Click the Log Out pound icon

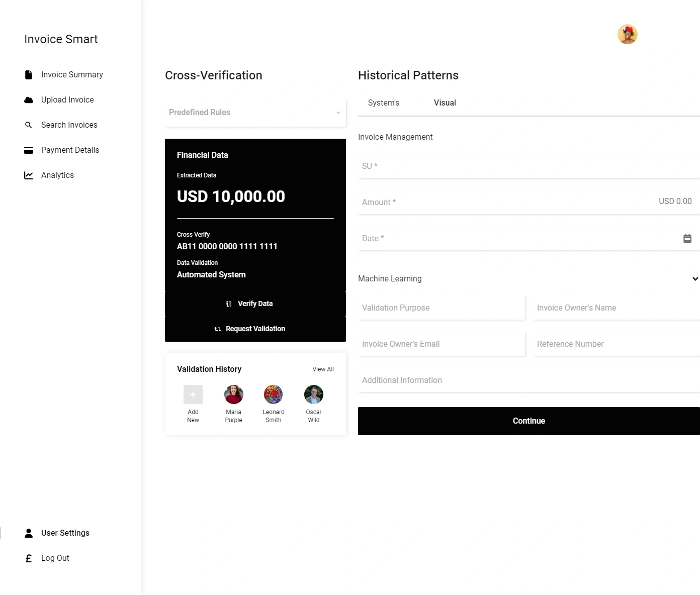(29, 558)
